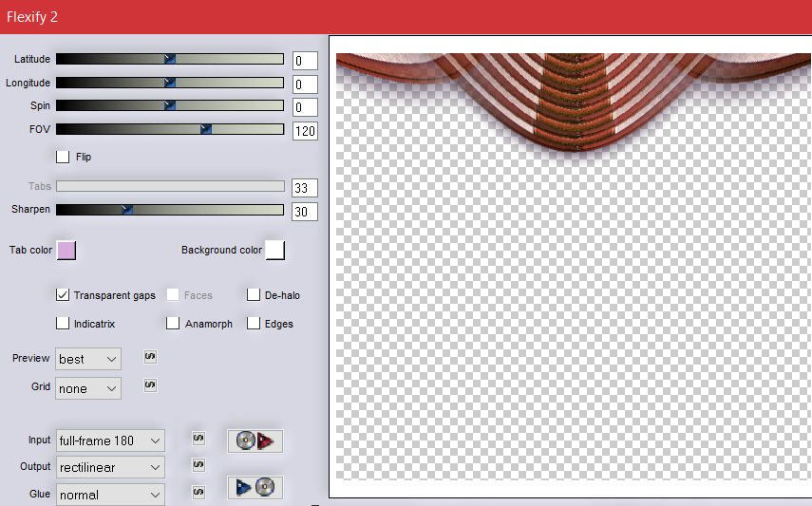Click the Sharpen slider track
Image resolution: width=812 pixels, height=506 pixels.
[170, 209]
